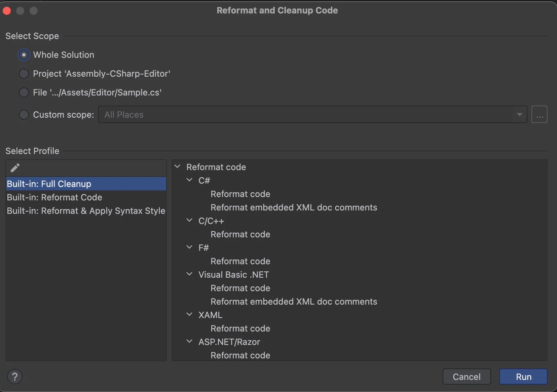Collapse the C/C++ section
This screenshot has width=557, height=392.
click(189, 221)
